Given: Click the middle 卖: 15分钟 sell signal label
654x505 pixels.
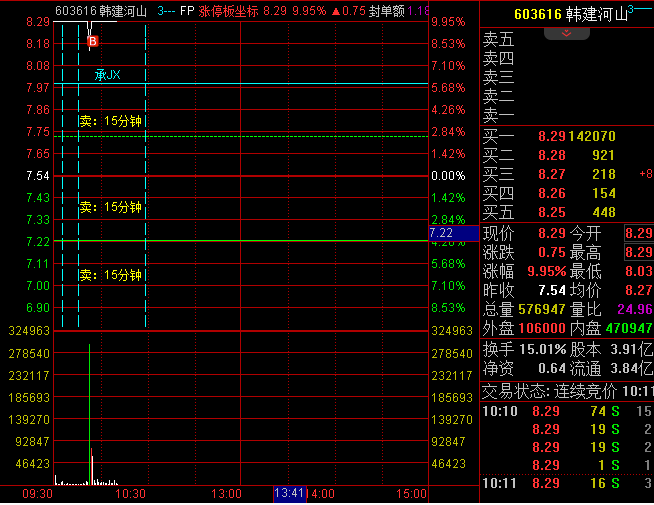Looking at the screenshot, I should (x=110, y=207).
